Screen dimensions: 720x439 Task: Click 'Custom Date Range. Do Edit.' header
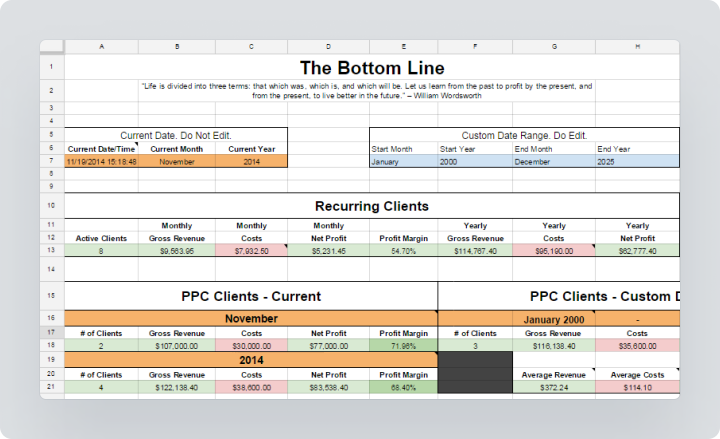524,135
